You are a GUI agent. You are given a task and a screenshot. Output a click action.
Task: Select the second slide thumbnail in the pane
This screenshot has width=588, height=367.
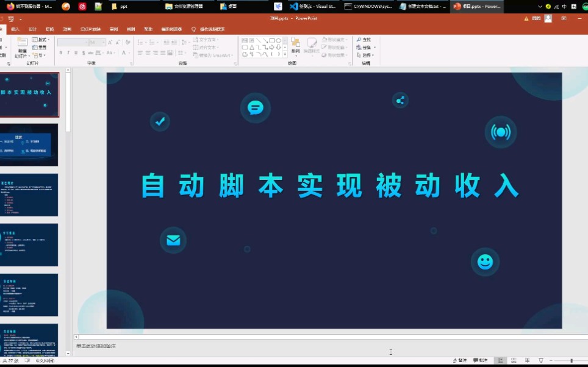[x=30, y=145]
